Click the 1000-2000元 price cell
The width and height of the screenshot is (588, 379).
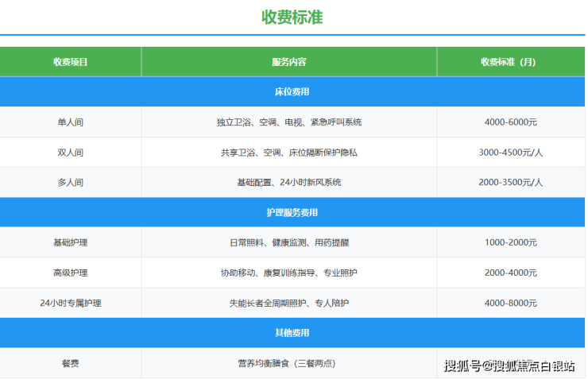(510, 243)
